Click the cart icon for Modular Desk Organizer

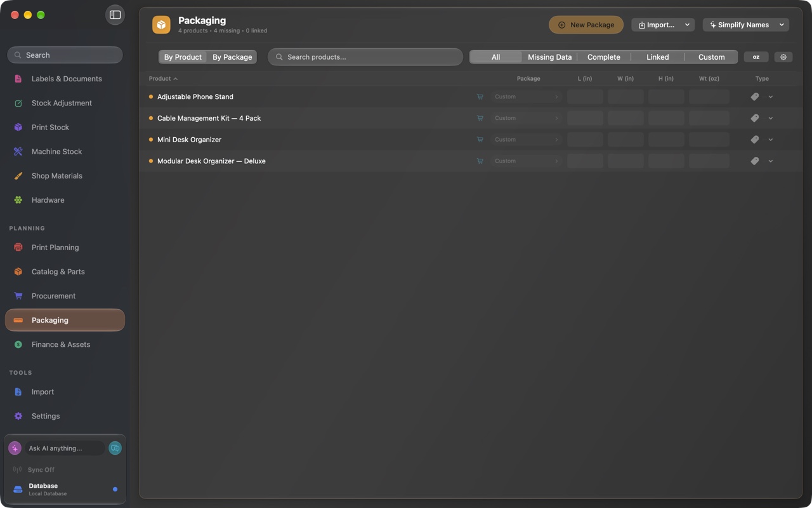(x=480, y=161)
